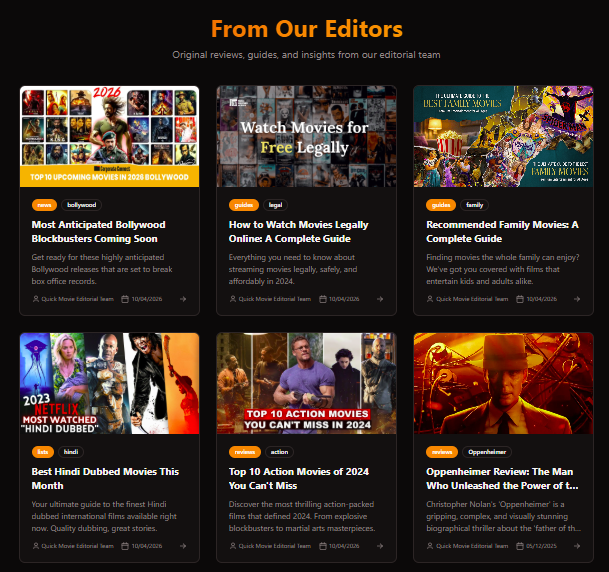
Task: Open 'Oppenheimer Review: The Man Who Unleashed' article
Action: click(x=502, y=479)
